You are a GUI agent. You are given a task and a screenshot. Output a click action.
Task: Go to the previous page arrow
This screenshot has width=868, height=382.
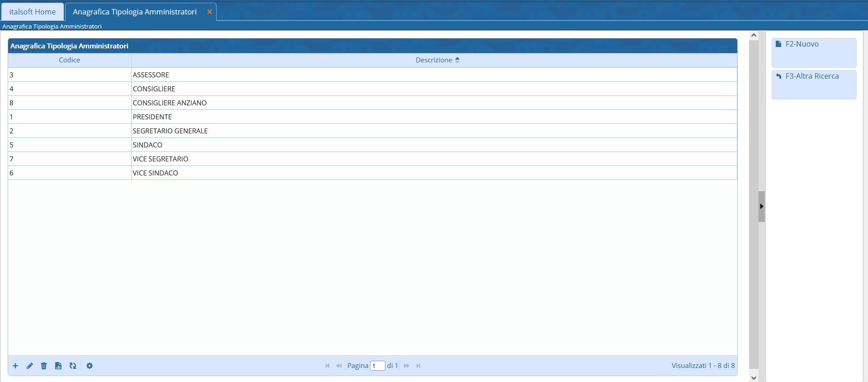339,366
